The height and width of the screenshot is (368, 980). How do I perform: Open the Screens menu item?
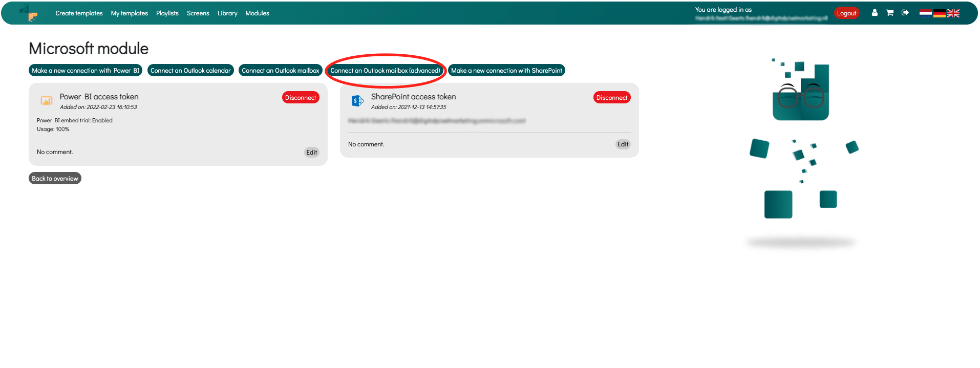pyautogui.click(x=198, y=13)
